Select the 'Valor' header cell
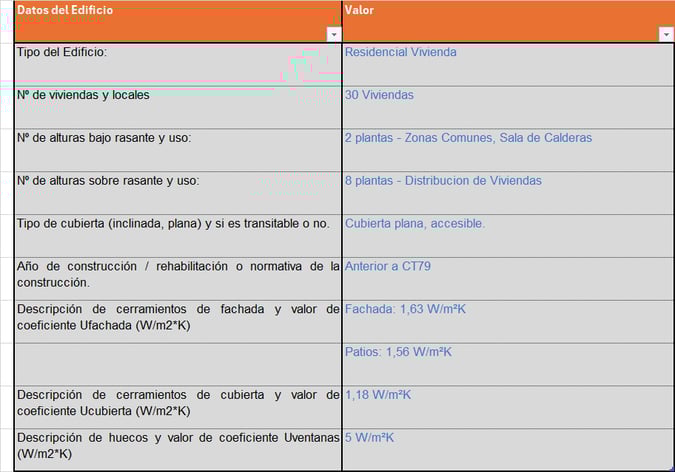Viewport: 675px width, 472px height. 508,22
